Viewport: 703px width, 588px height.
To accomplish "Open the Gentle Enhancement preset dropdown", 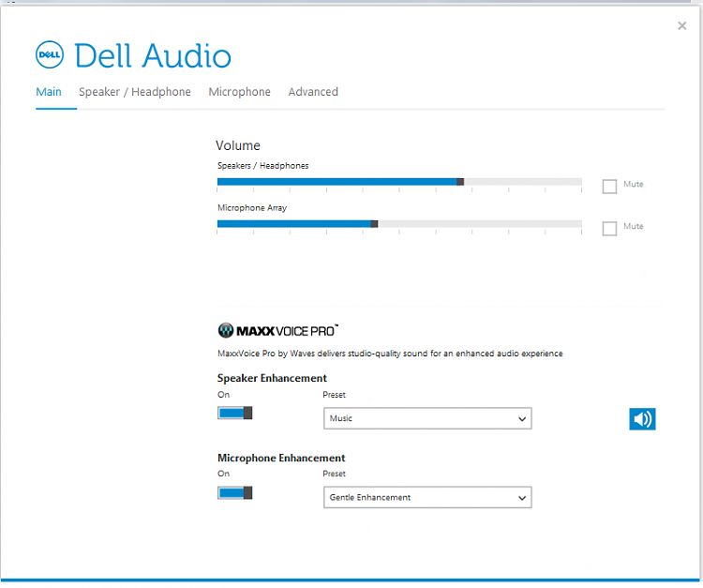I will (x=427, y=497).
